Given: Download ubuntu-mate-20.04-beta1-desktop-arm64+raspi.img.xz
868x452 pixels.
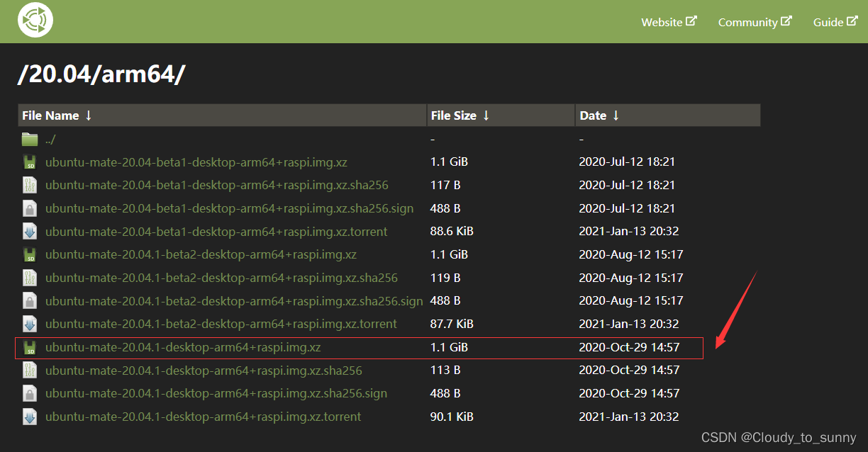Looking at the screenshot, I should [196, 162].
